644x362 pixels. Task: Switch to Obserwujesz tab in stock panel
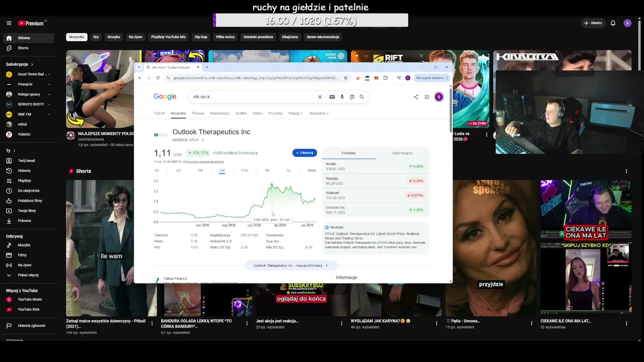[402, 153]
